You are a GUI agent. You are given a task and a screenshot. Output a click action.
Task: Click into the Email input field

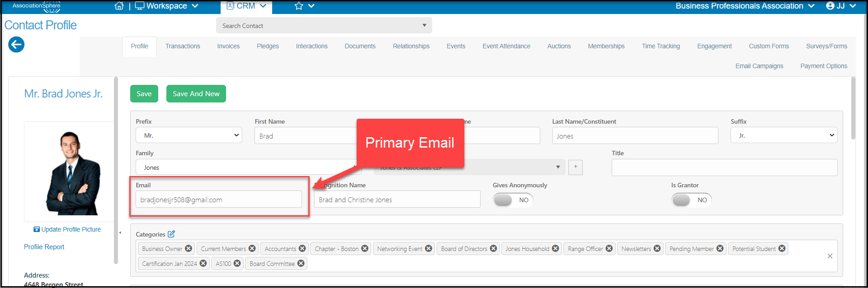click(x=219, y=199)
